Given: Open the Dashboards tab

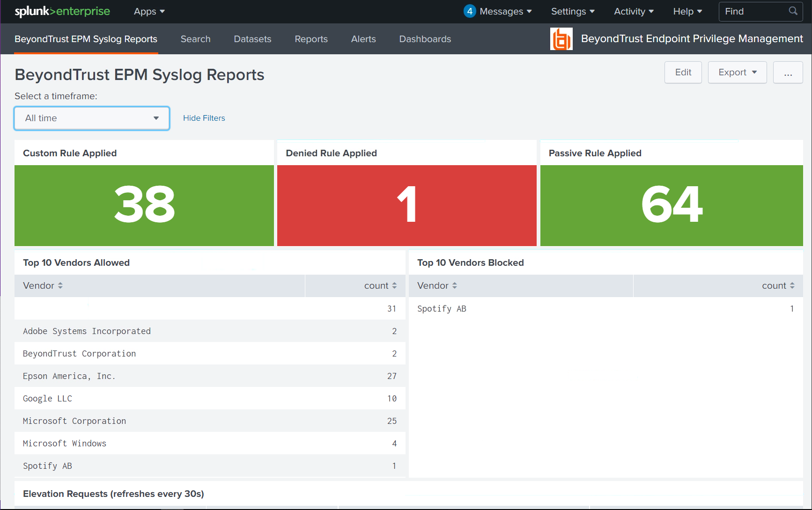Looking at the screenshot, I should tap(425, 39).
